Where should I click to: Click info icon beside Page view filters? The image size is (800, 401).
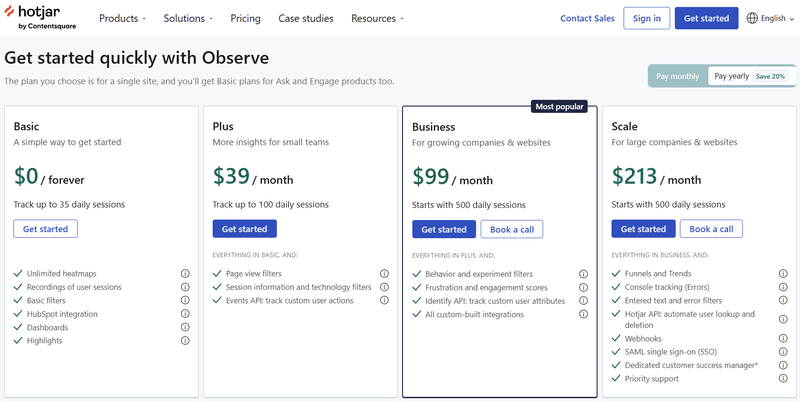pos(384,274)
